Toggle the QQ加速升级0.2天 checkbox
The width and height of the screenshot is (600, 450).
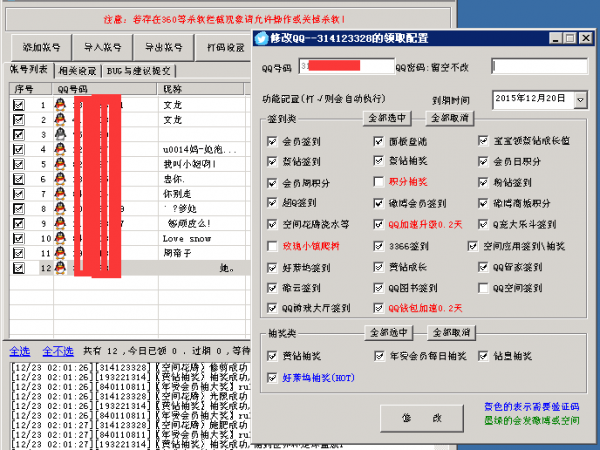pos(378,224)
